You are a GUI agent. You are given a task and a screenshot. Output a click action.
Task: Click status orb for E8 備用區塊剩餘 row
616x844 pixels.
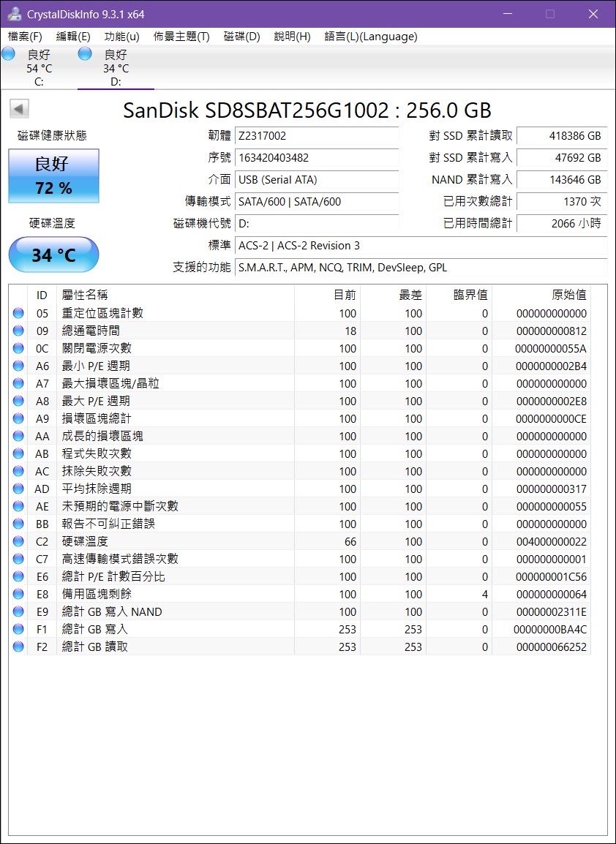click(x=18, y=595)
